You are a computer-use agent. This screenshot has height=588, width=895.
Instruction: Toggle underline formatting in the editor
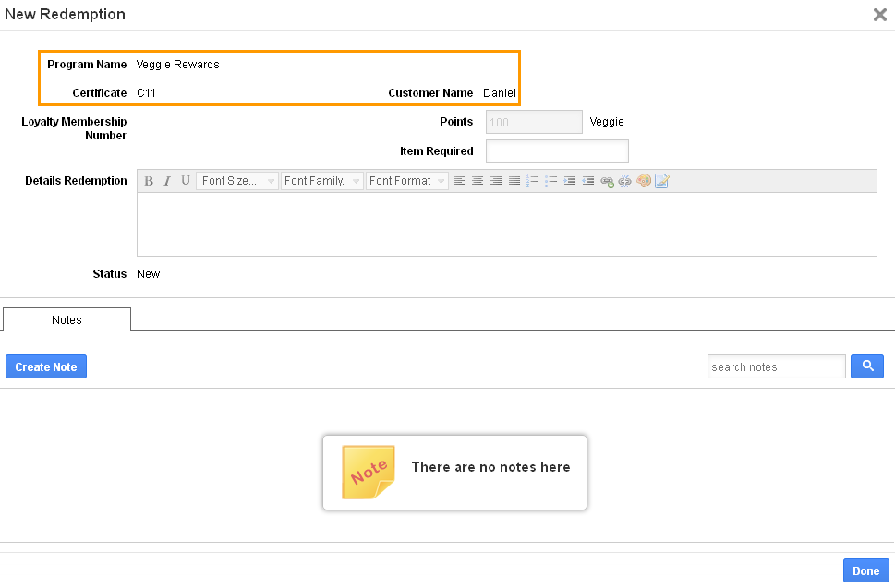pyautogui.click(x=186, y=181)
